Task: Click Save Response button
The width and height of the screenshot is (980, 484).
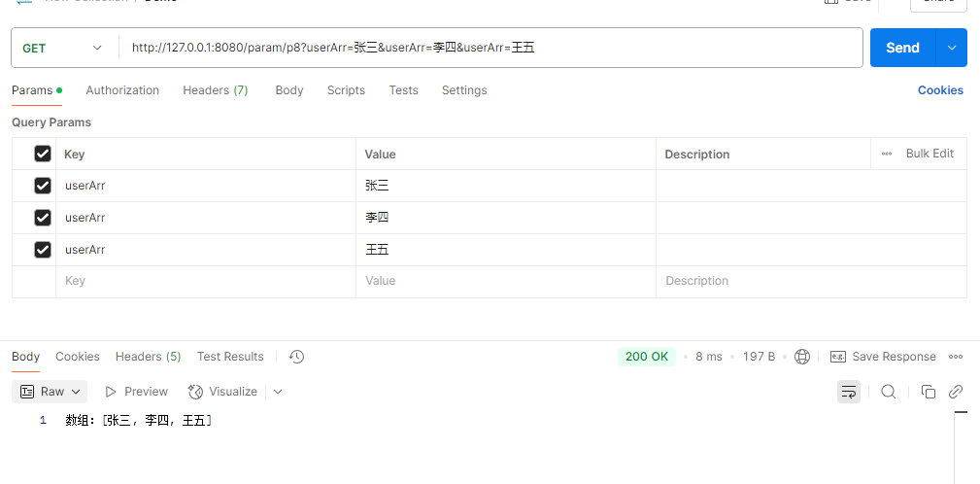Action: [x=883, y=357]
